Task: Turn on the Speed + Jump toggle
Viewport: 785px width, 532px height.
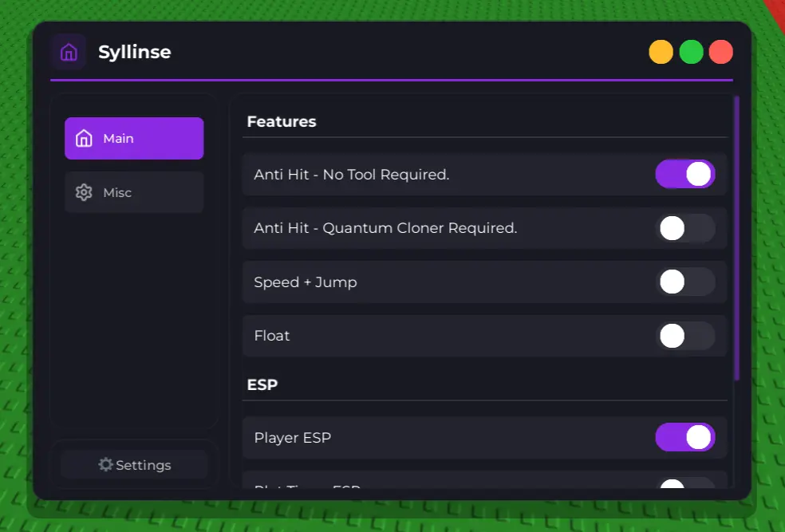Action: pos(684,282)
